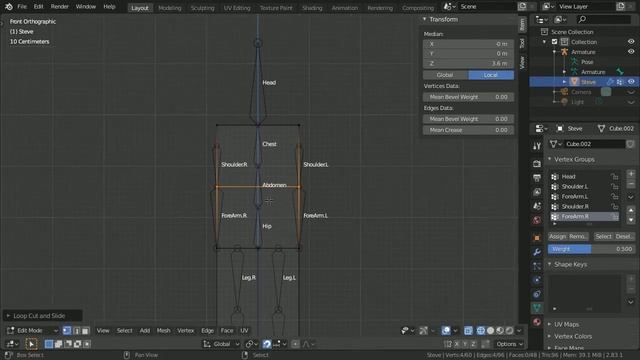This screenshot has height=360, width=640.
Task: Click the Blender logo icon
Action: click(9, 7)
